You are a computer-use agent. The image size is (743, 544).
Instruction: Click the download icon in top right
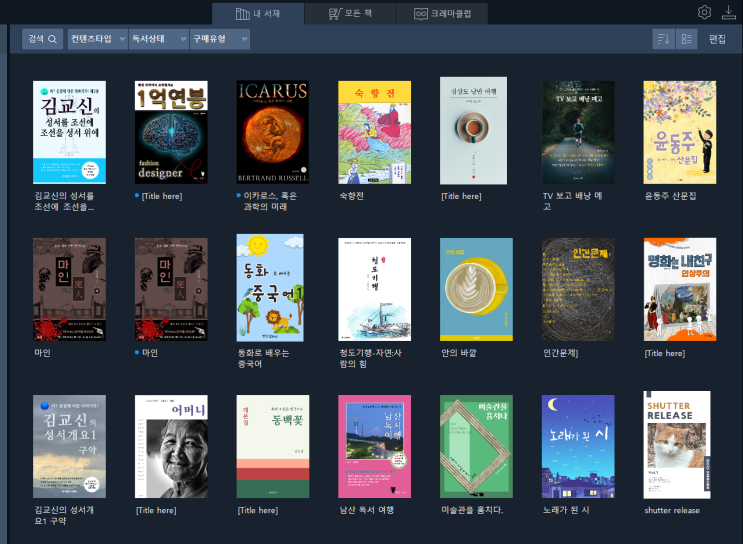tap(729, 12)
